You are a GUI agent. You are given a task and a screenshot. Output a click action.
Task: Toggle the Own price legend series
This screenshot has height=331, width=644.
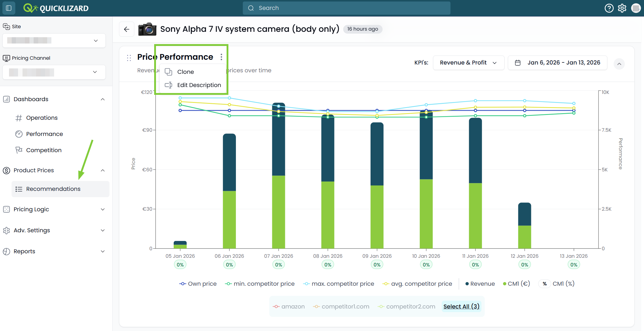[198, 284]
